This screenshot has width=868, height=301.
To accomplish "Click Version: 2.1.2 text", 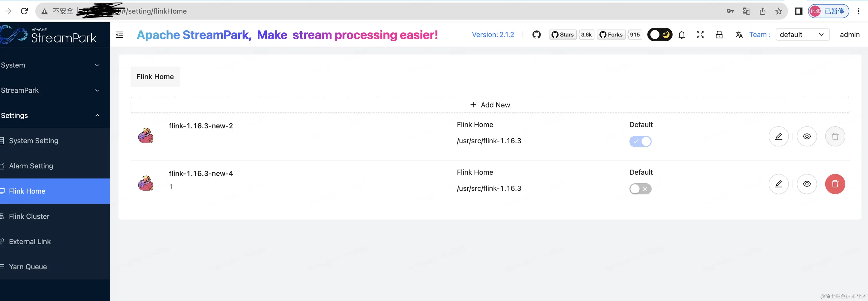I will (493, 35).
